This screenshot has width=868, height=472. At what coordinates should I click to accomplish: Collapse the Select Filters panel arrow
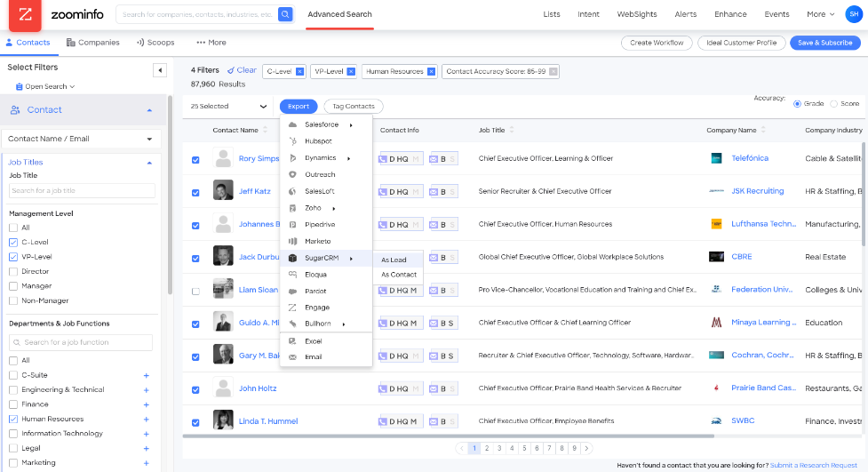[159, 70]
